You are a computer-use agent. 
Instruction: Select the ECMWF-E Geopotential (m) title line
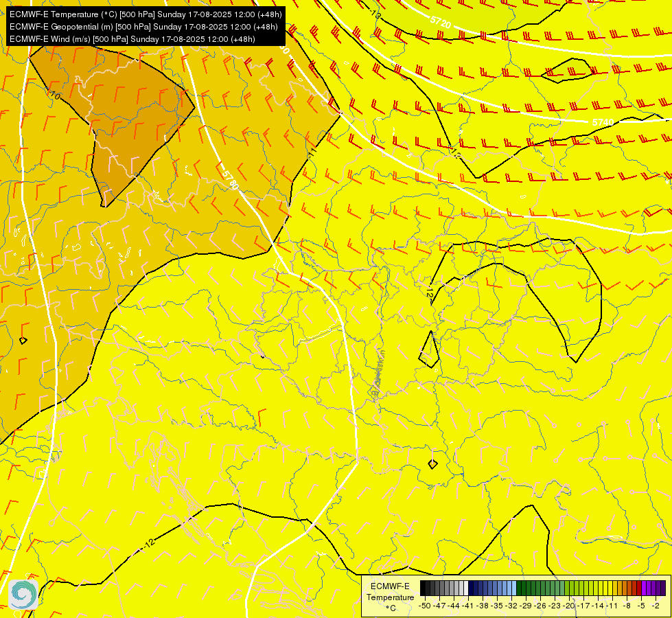pyautogui.click(x=143, y=27)
